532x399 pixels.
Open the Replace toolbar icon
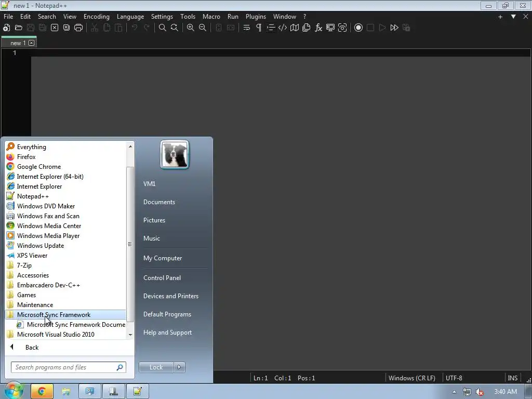175,28
